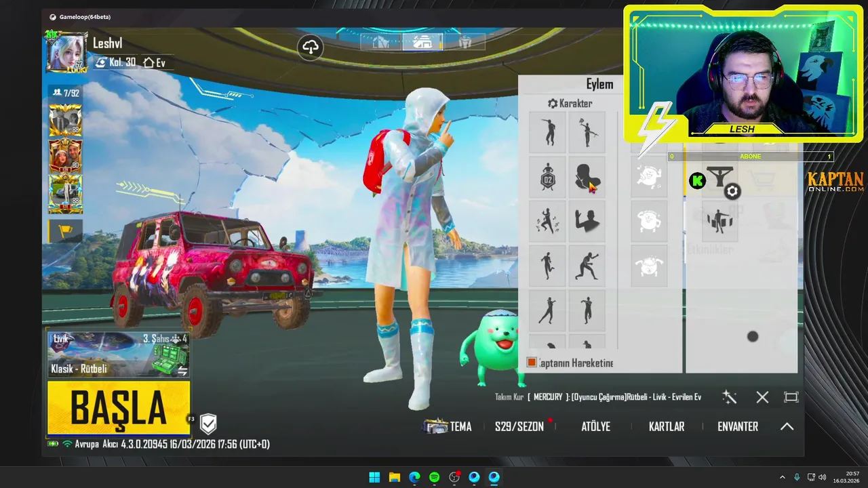Screen dimensions: 868x488
Task: Select the lobby tab icon at top center
Action: pyautogui.click(x=422, y=42)
